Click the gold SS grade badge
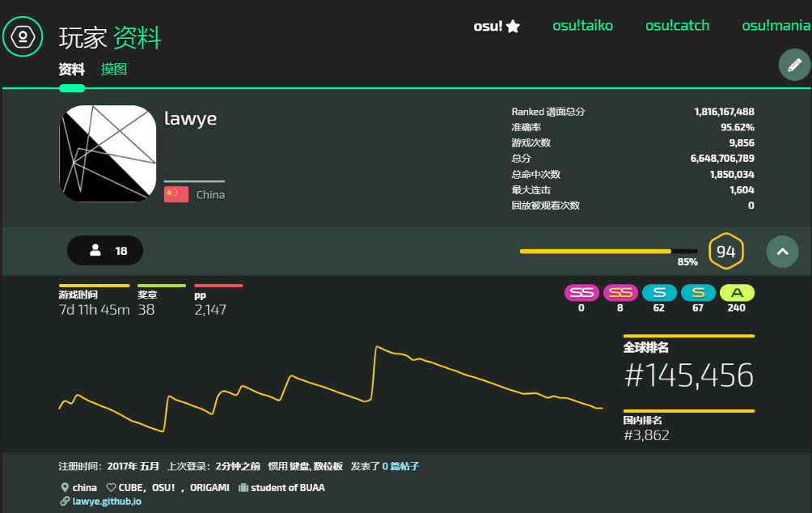The image size is (812, 513). click(x=620, y=293)
